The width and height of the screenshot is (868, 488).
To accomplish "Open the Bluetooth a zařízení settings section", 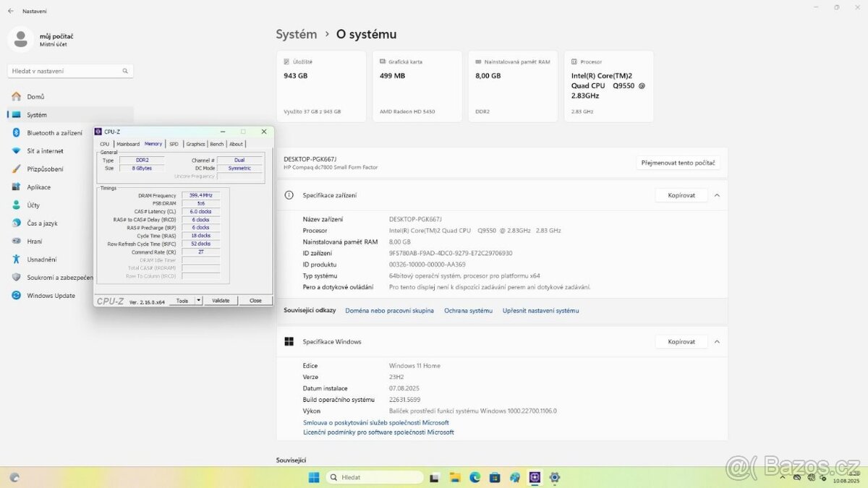I will click(x=54, y=133).
